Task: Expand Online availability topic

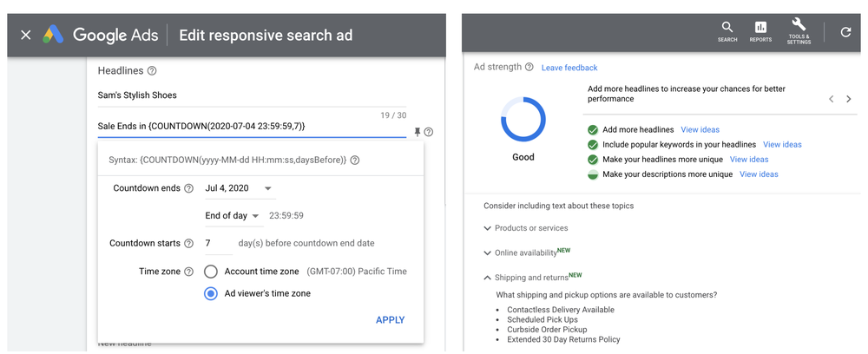Action: pos(527,252)
